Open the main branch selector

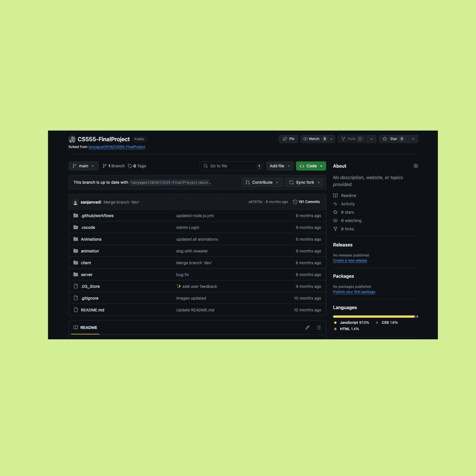click(x=83, y=166)
